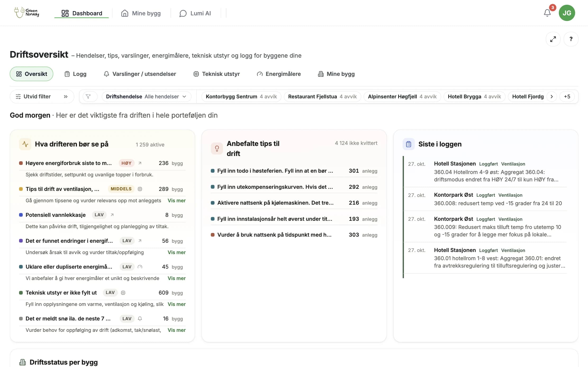Expand the +5 more buildings chip
588x367 pixels.
(x=567, y=97)
